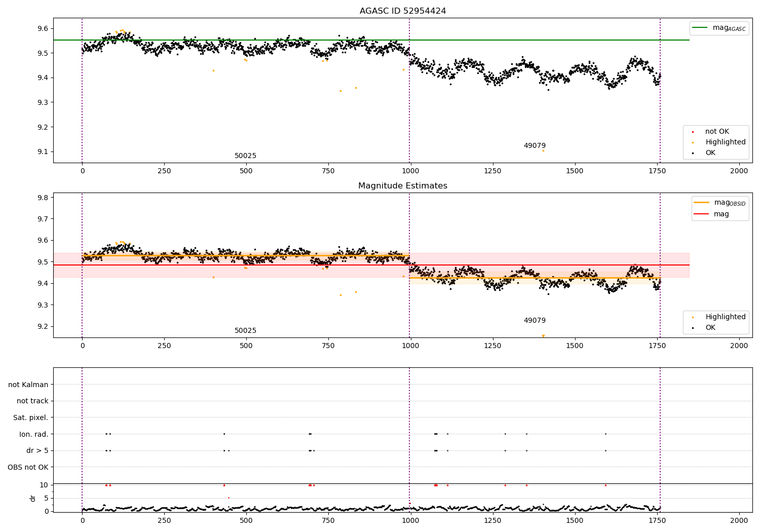Click the 'mag' legend label in middle plot
The height and width of the screenshot is (532, 760).
721,214
